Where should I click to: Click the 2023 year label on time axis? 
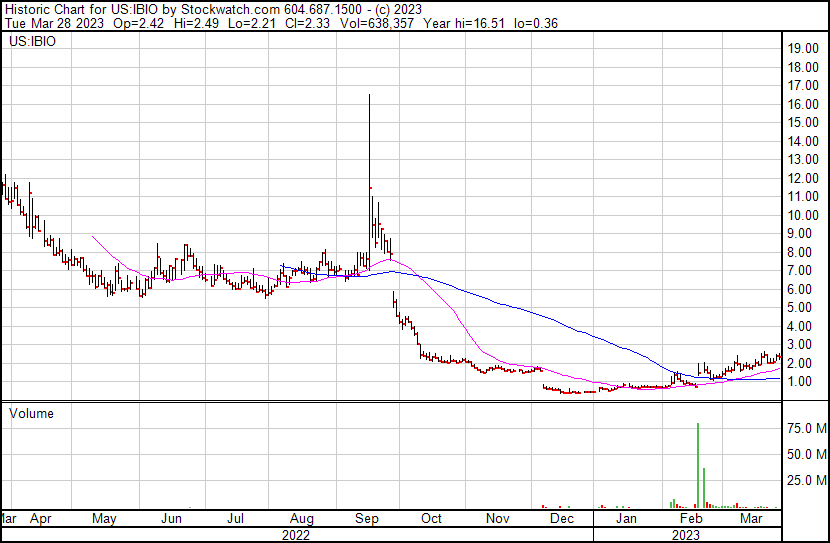tap(687, 534)
